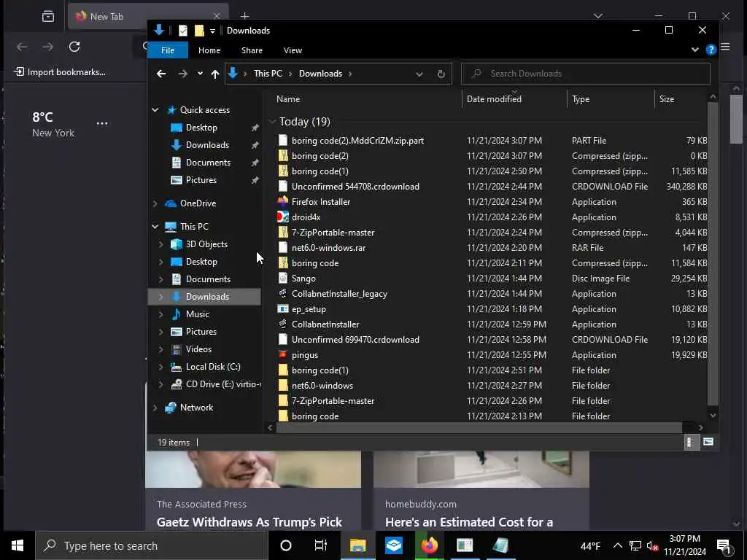Click the Type here to search taskbar box

click(x=150, y=545)
